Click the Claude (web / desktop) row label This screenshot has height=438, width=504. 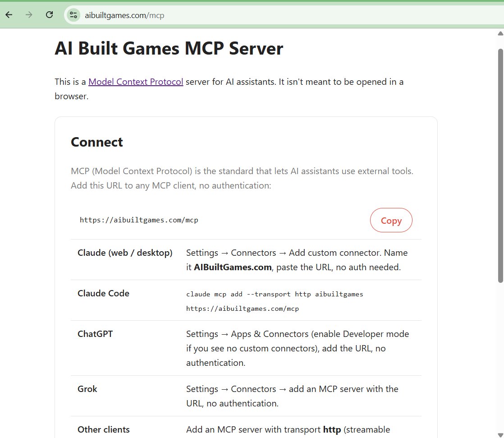click(x=125, y=253)
